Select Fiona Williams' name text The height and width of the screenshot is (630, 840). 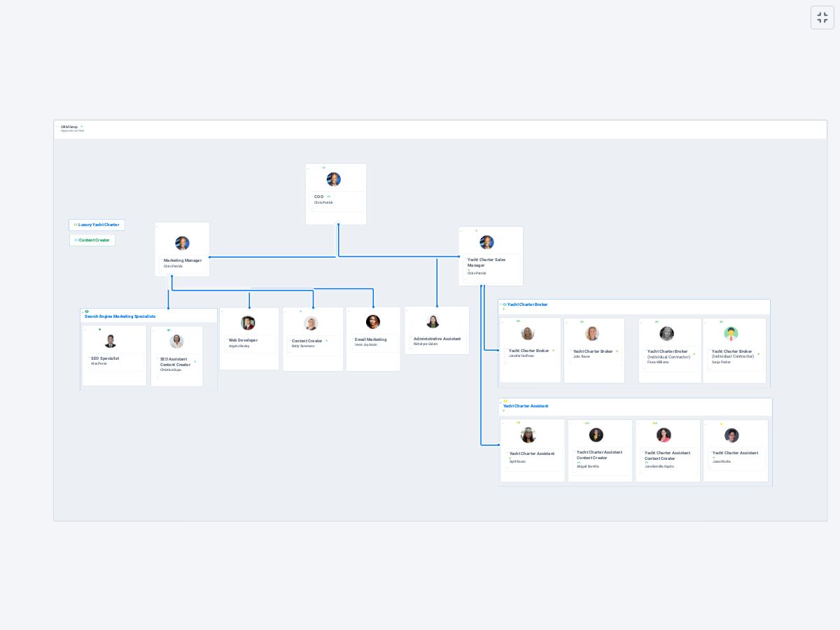[658, 362]
